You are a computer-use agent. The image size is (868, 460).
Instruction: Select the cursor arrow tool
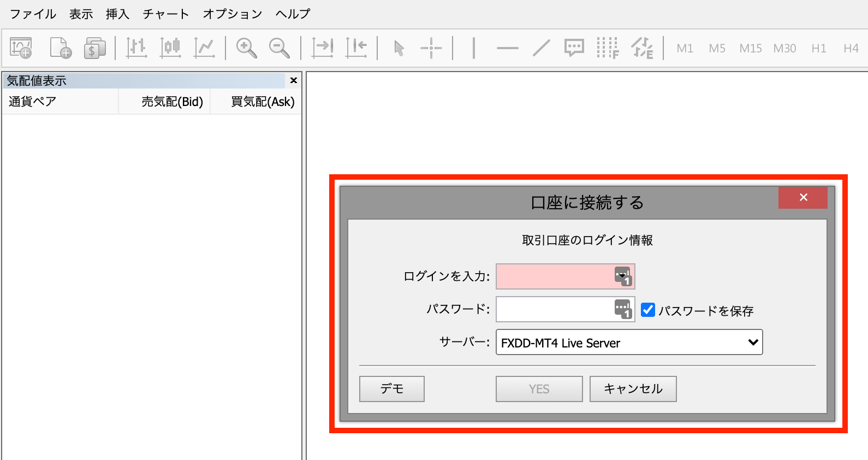point(399,48)
